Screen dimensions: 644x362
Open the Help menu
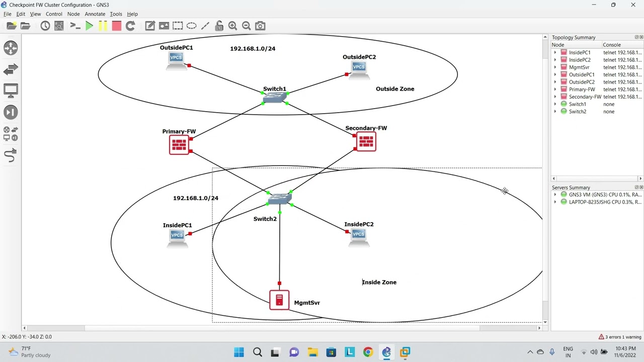click(x=132, y=14)
